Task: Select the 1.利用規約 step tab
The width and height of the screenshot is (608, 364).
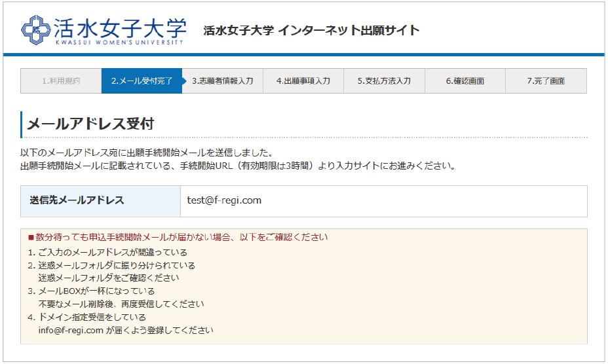Action: [61, 81]
